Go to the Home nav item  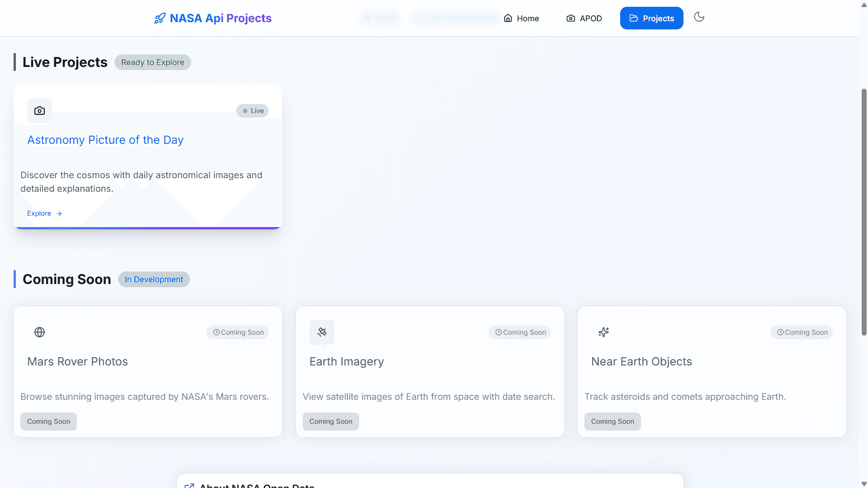click(x=521, y=18)
